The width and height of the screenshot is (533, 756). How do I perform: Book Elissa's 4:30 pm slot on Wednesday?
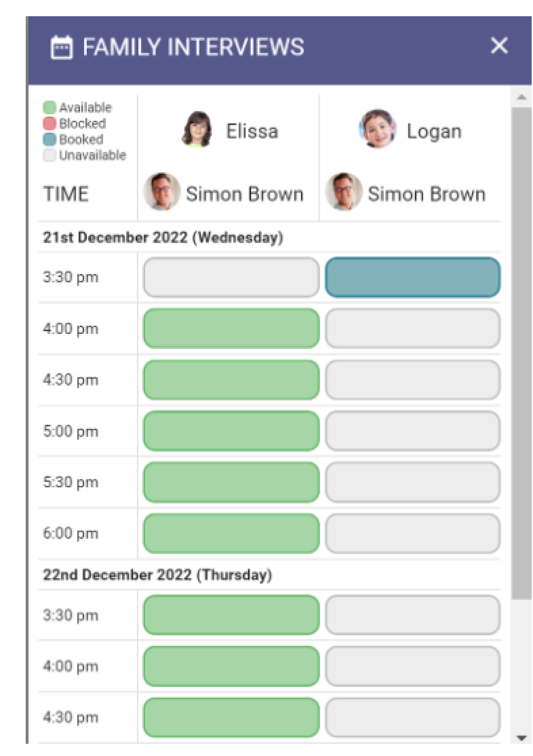[x=231, y=380]
